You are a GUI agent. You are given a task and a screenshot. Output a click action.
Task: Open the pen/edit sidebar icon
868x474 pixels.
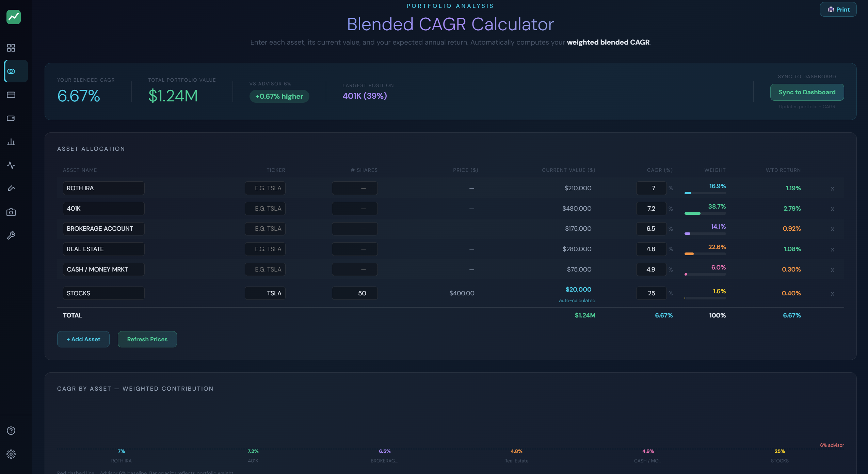tap(11, 189)
